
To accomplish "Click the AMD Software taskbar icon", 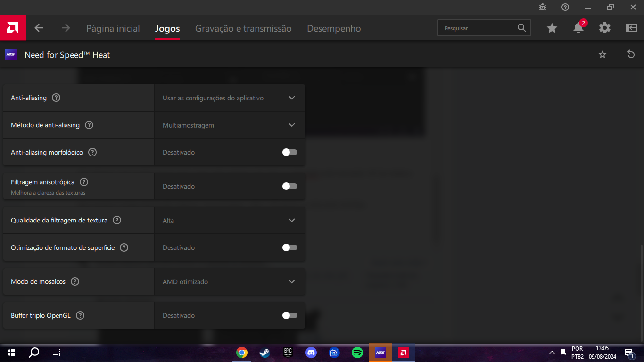I will 404,353.
